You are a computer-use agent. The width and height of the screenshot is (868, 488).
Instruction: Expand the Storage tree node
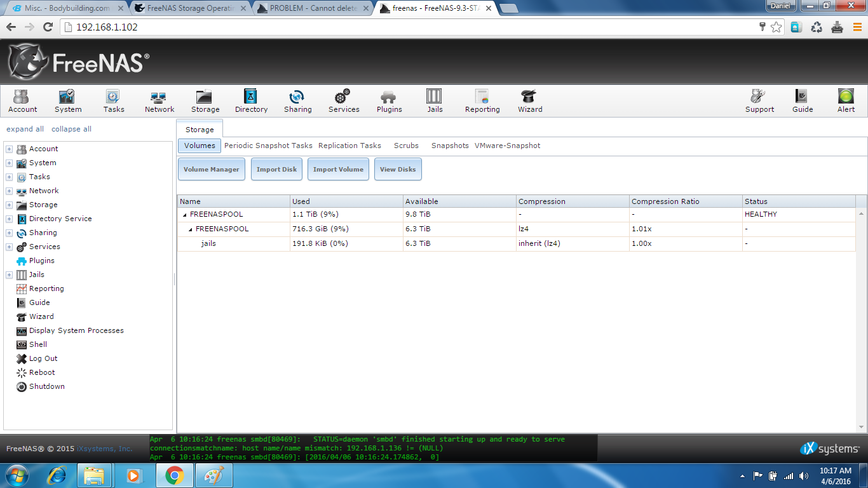click(9, 205)
